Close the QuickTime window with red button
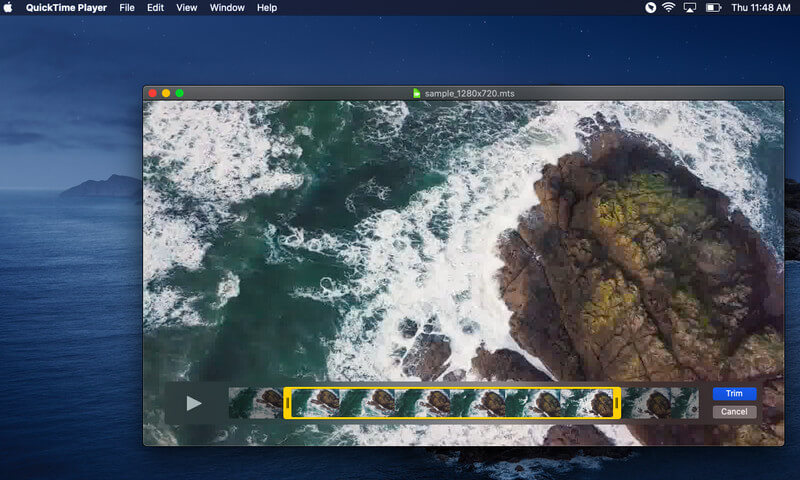This screenshot has width=800, height=480. coord(152,93)
